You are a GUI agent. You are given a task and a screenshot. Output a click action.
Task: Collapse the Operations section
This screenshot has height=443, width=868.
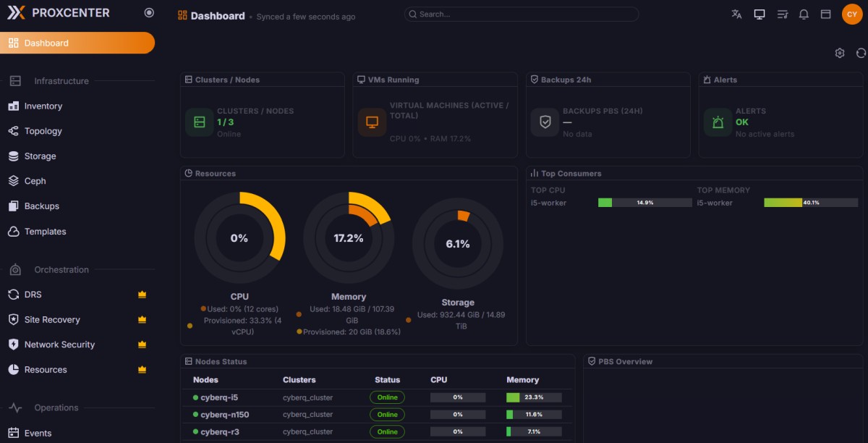[x=56, y=408]
